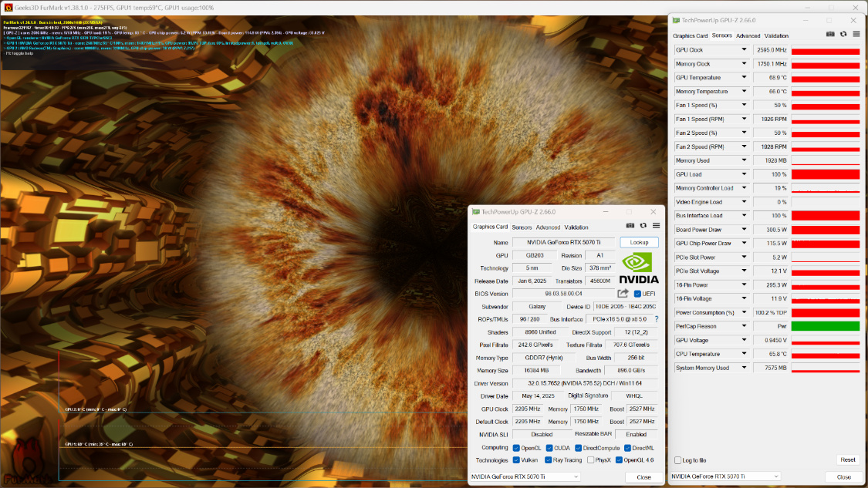Enable the Log to file checkbox

point(677,460)
